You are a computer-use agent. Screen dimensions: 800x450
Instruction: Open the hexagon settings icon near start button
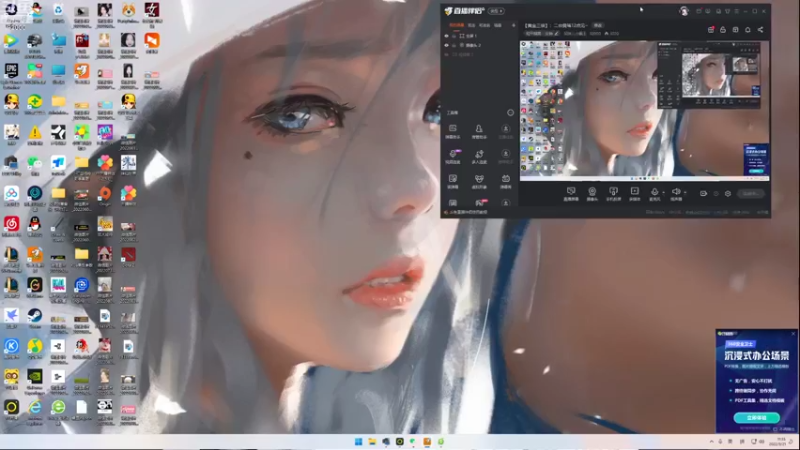[728, 194]
